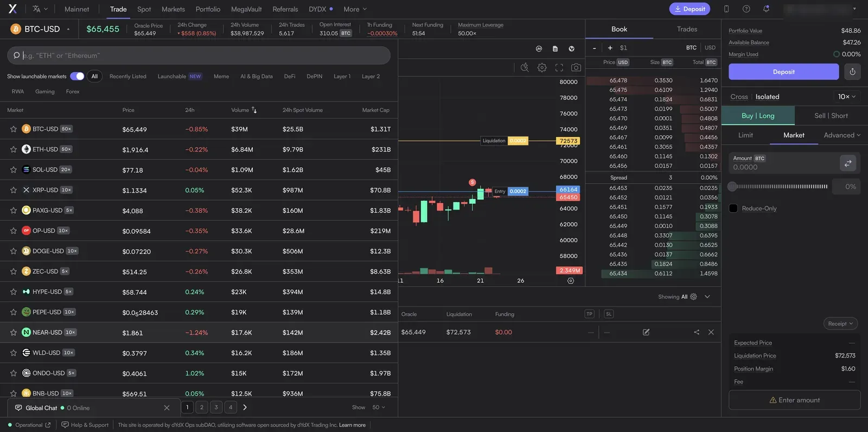The image size is (868, 432).
Task: Favorite NEAR-USD with its star icon
Action: point(14,333)
